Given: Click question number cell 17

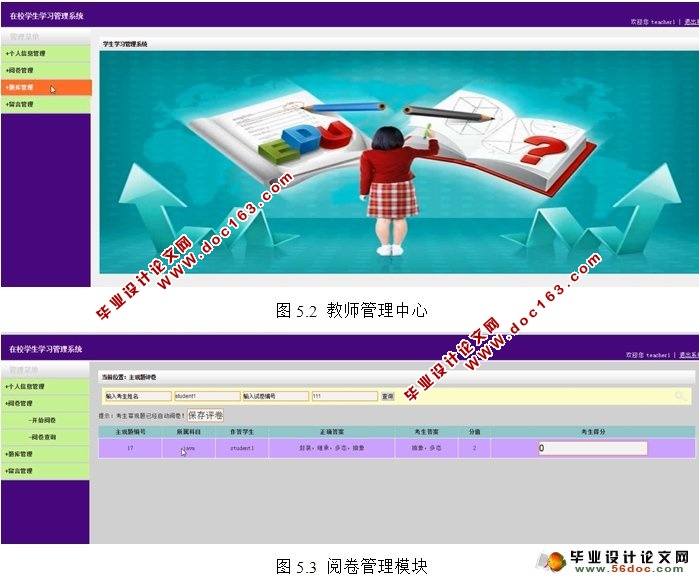Looking at the screenshot, I should 130,448.
